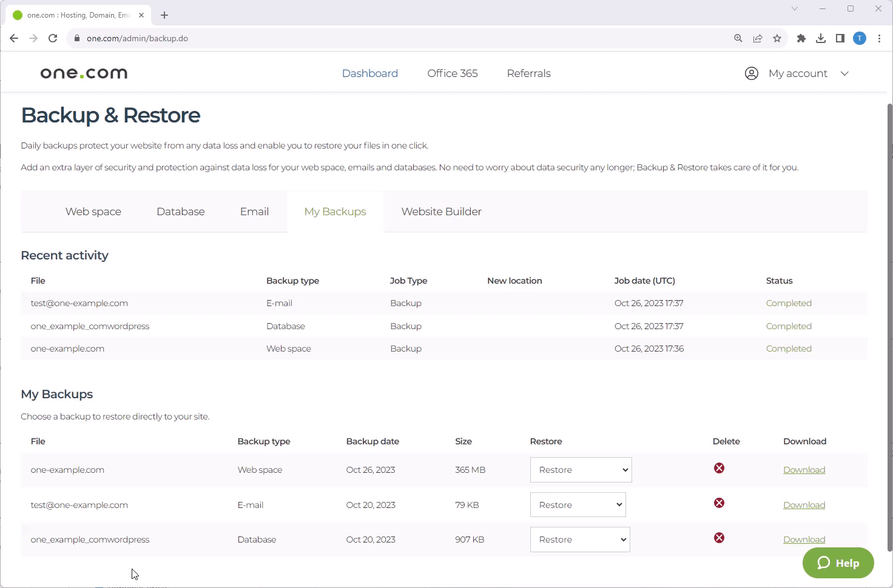Switch to the Web space tab
This screenshot has height=588, width=893.
(x=93, y=212)
